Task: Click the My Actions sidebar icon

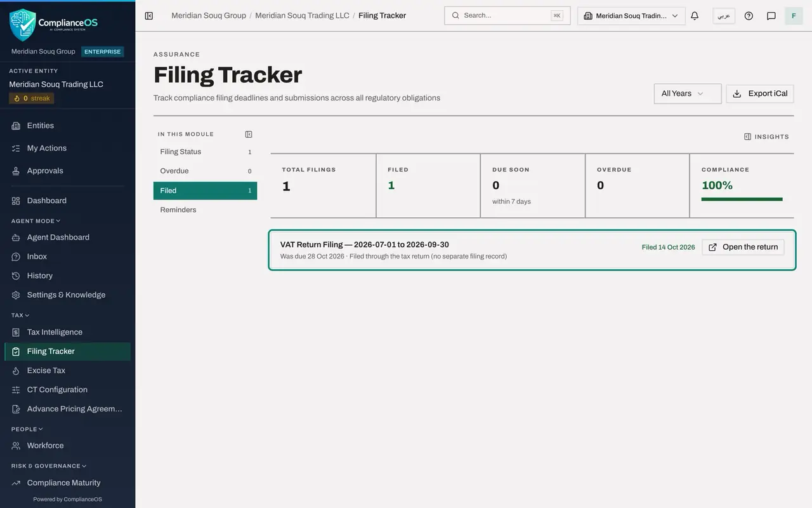Action: click(16, 148)
